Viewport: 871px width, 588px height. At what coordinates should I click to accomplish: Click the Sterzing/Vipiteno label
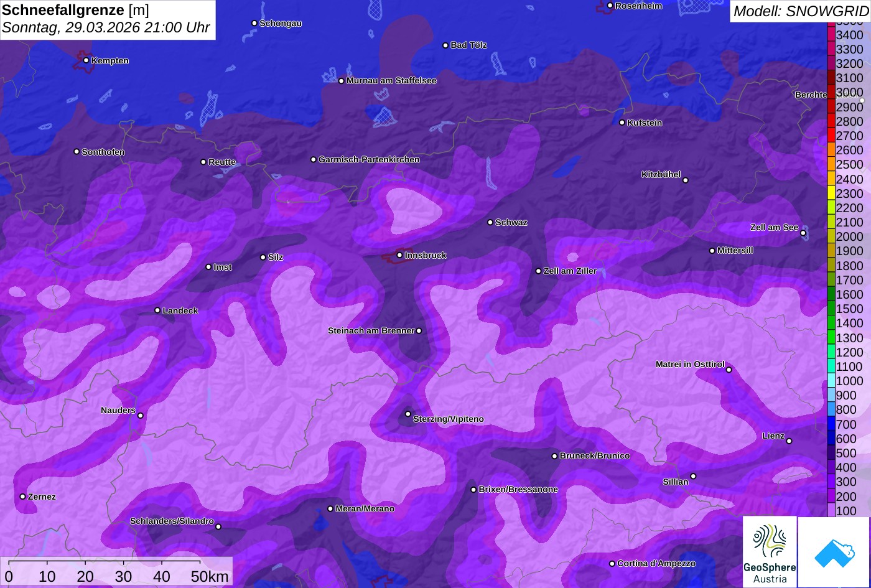coord(449,419)
